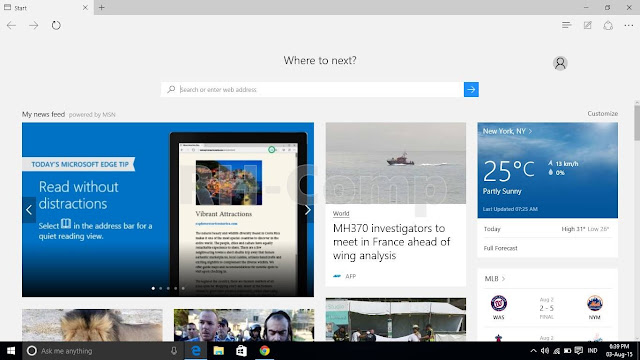640x360 pixels.
Task: Close the Start tab
Action: pyautogui.click(x=85, y=7)
